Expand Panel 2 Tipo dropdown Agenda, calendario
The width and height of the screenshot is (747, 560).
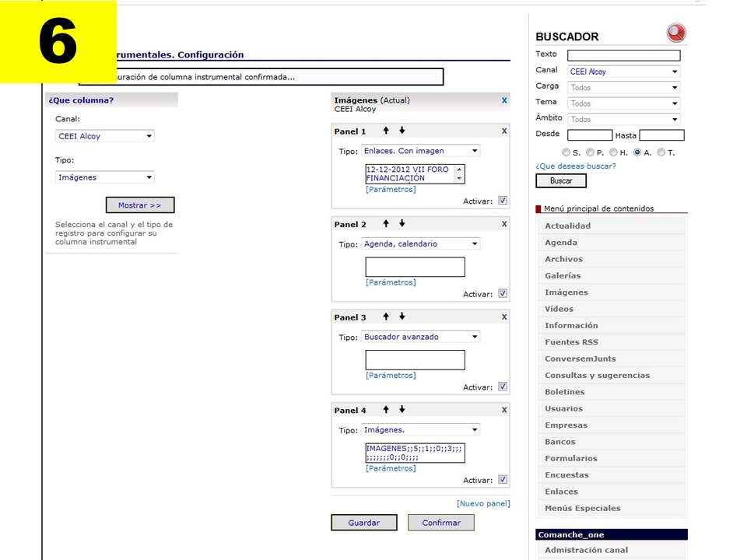coord(420,244)
